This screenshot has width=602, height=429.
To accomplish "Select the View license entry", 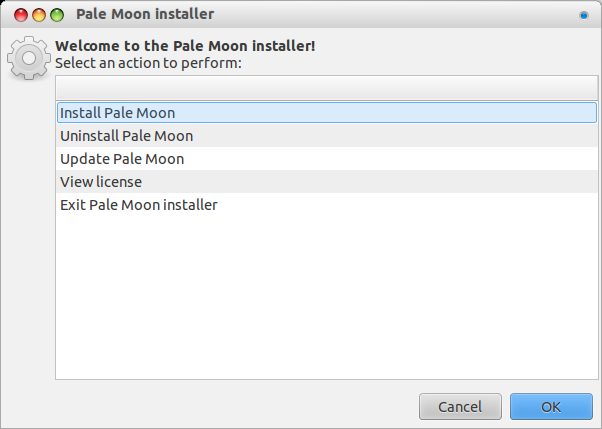I will tap(327, 182).
